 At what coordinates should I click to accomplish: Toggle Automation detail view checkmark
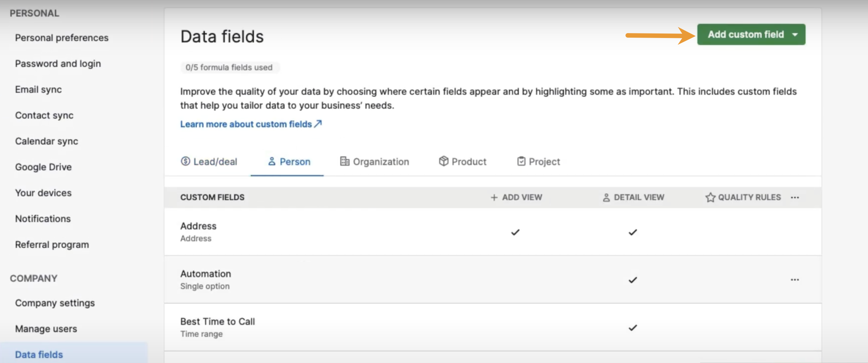coord(632,280)
